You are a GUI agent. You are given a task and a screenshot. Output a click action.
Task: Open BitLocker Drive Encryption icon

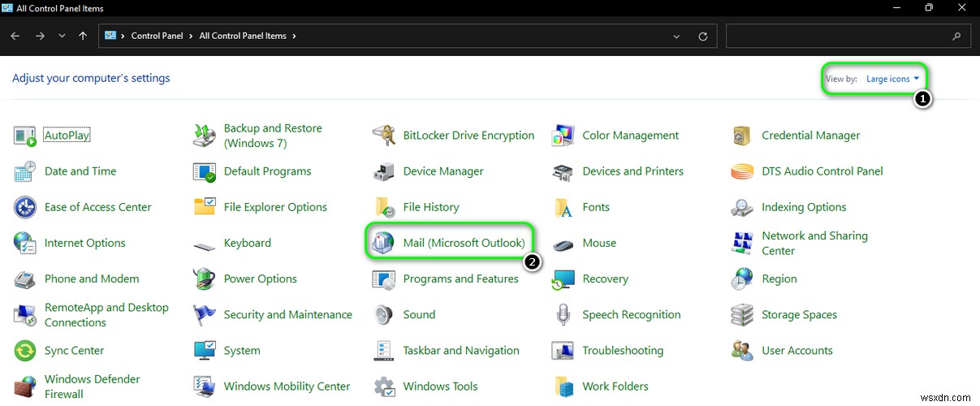[x=384, y=136]
